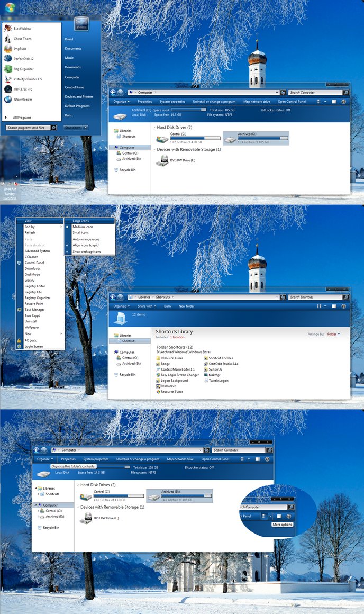Toggle Auto arrange icons in View submenu
The height and width of the screenshot is (614, 364).
86,239
